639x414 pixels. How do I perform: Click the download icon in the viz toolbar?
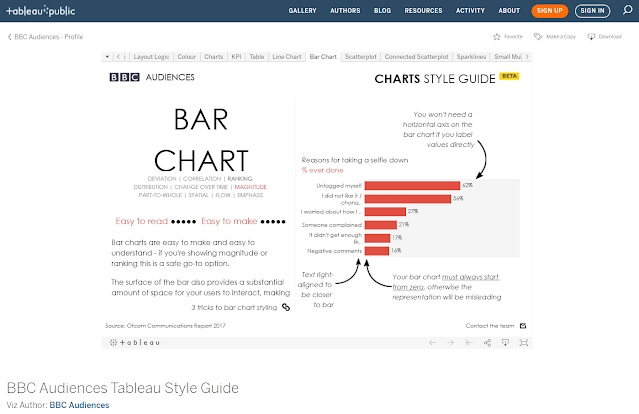pos(505,343)
